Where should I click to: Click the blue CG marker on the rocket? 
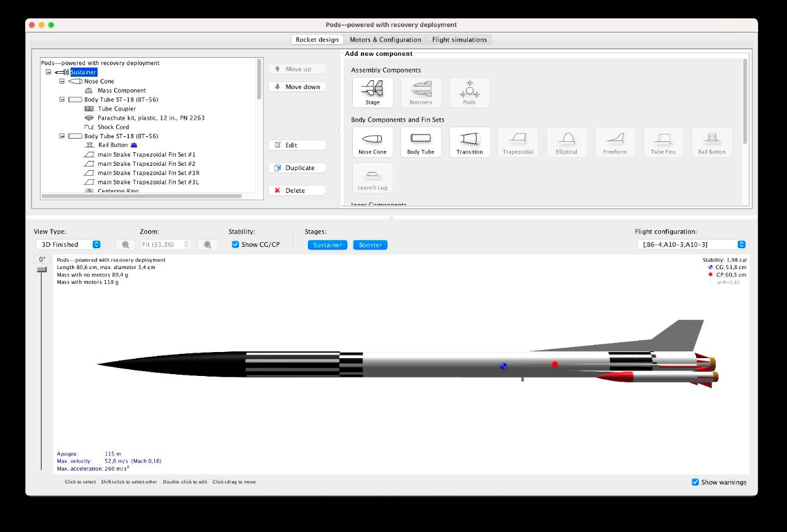click(x=504, y=367)
